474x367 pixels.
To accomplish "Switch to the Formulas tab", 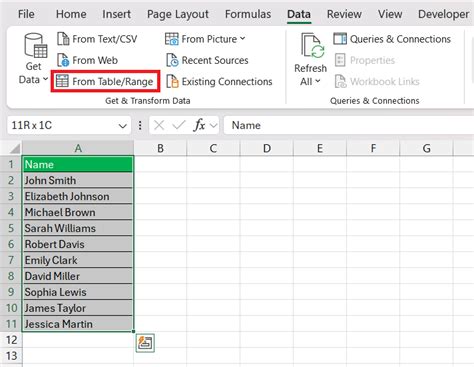I will tap(248, 14).
